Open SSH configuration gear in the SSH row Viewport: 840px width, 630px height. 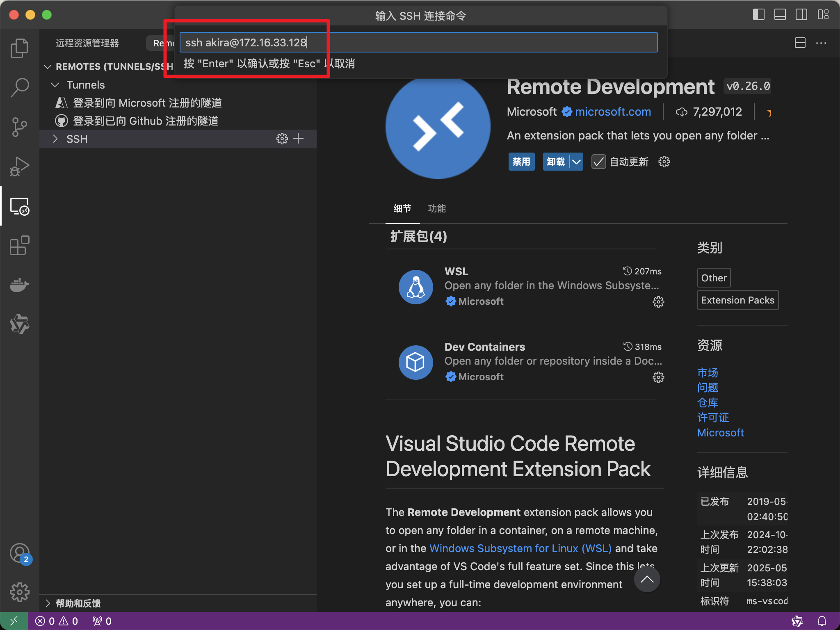[282, 139]
